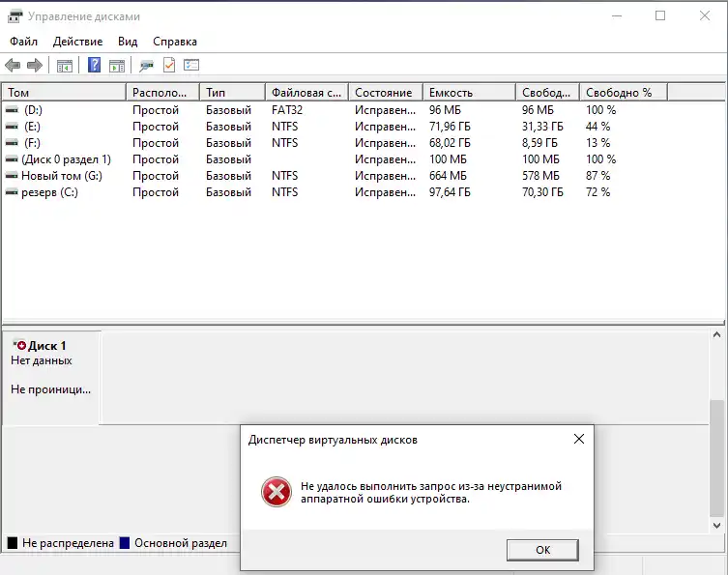Image resolution: width=728 pixels, height=575 pixels.
Task: Click the Основной раздел legend label
Action: pos(181,542)
